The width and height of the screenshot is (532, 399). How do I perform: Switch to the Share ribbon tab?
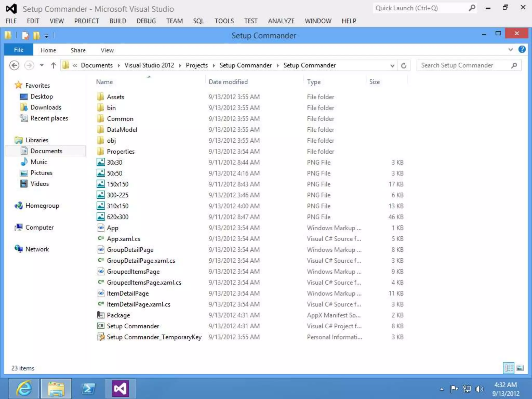pyautogui.click(x=78, y=50)
